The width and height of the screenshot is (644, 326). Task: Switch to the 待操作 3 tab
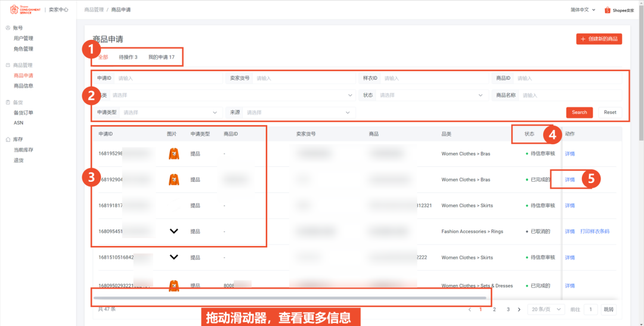click(x=128, y=57)
